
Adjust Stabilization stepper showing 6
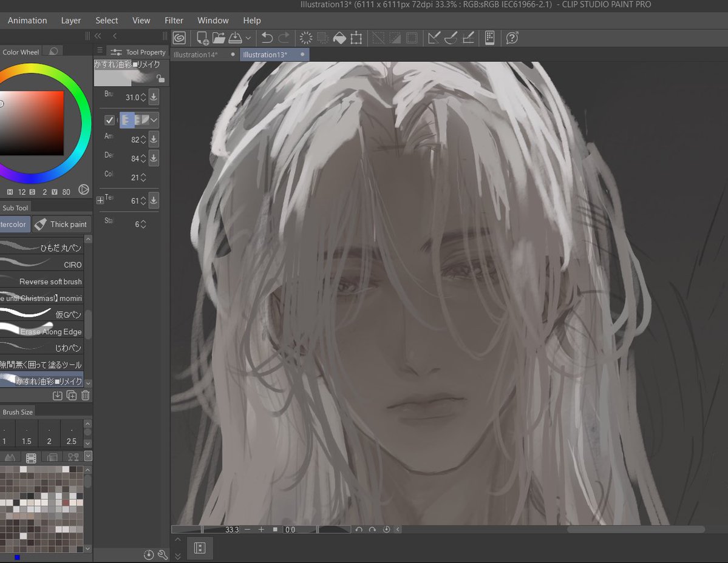point(143,224)
